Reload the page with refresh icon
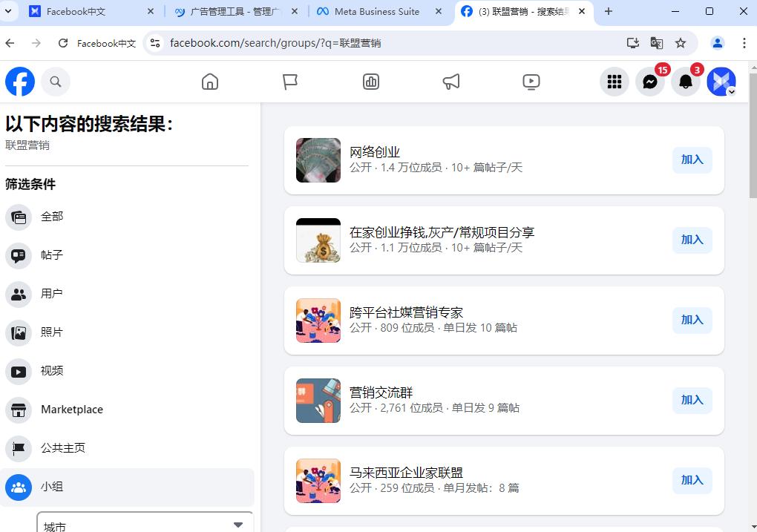 [x=63, y=43]
